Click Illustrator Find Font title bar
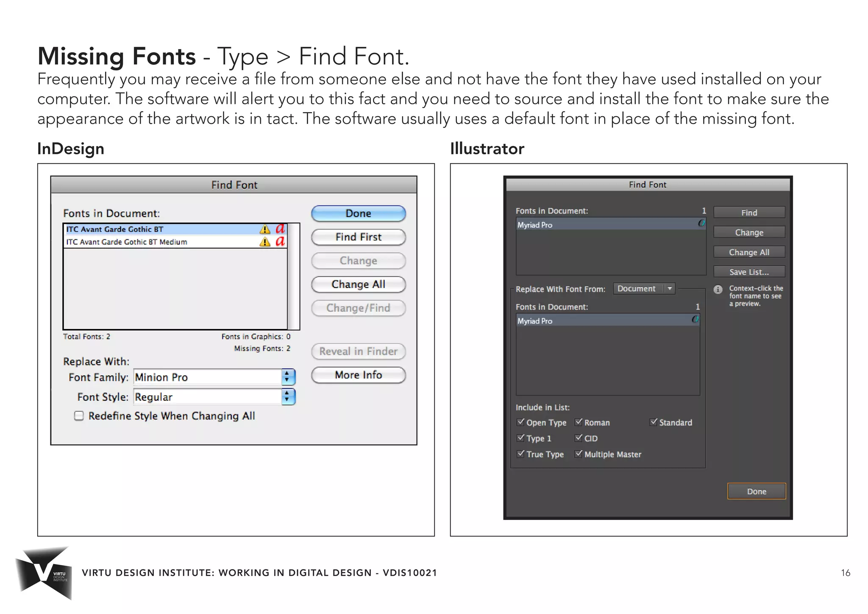 pos(648,184)
